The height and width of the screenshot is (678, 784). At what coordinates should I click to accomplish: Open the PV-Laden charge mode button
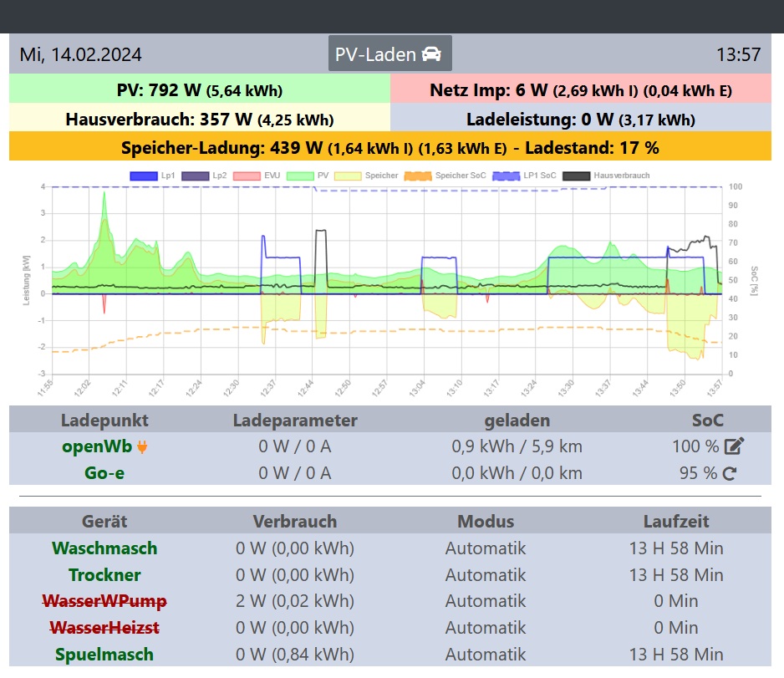pyautogui.click(x=390, y=54)
